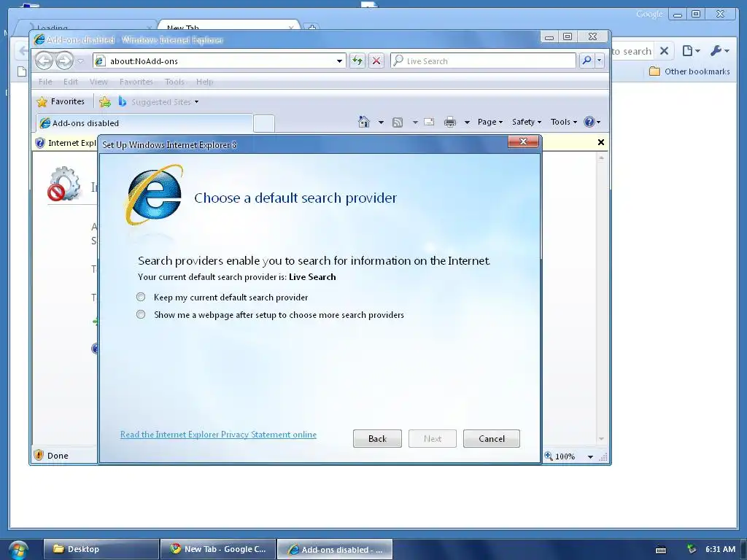Click the IE refresh button
The height and width of the screenshot is (560, 747).
point(357,61)
